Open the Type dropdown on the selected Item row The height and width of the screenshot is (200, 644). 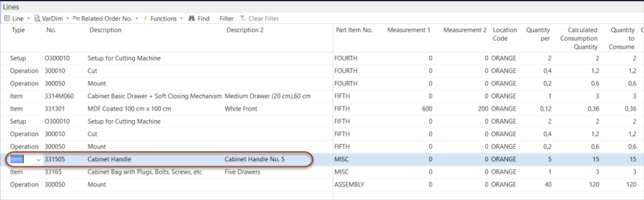point(38,160)
